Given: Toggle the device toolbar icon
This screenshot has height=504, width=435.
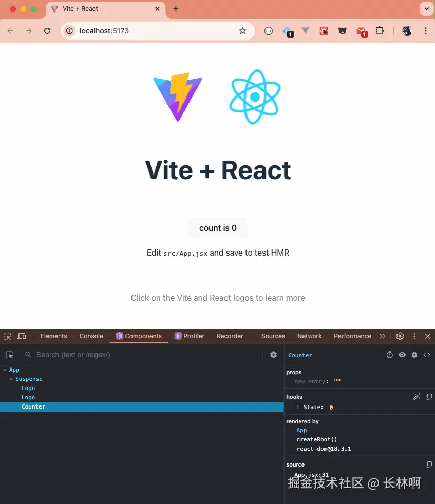Looking at the screenshot, I should (22, 336).
